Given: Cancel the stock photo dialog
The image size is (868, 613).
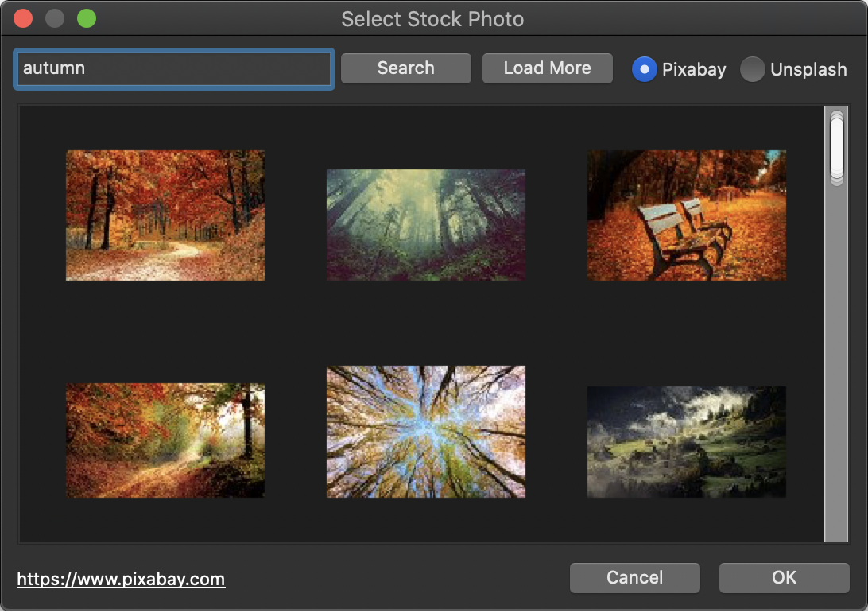Looking at the screenshot, I should (634, 578).
